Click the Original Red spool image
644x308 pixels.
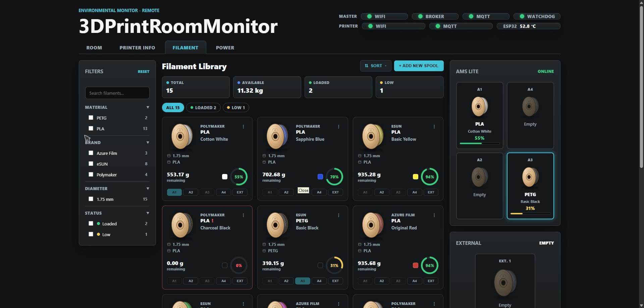point(373,225)
